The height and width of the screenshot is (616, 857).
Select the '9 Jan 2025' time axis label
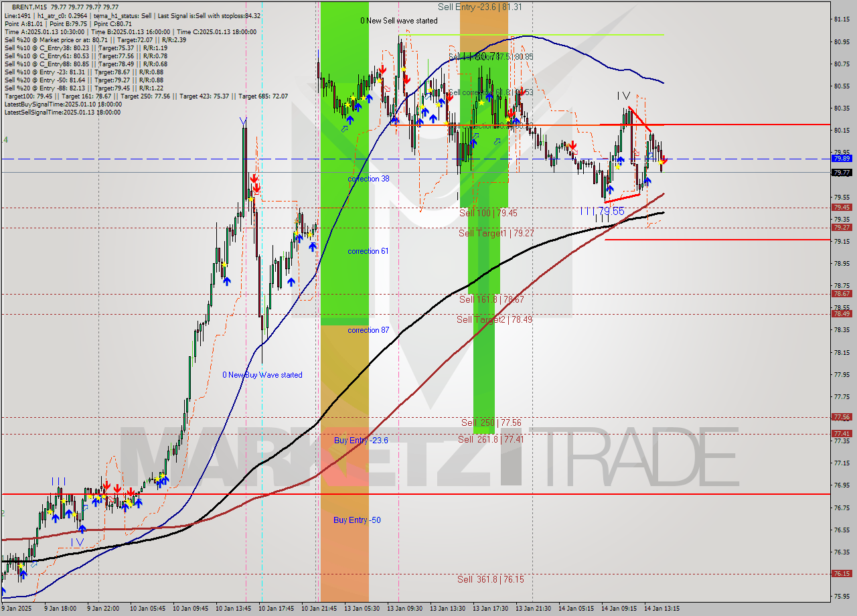[x=17, y=609]
